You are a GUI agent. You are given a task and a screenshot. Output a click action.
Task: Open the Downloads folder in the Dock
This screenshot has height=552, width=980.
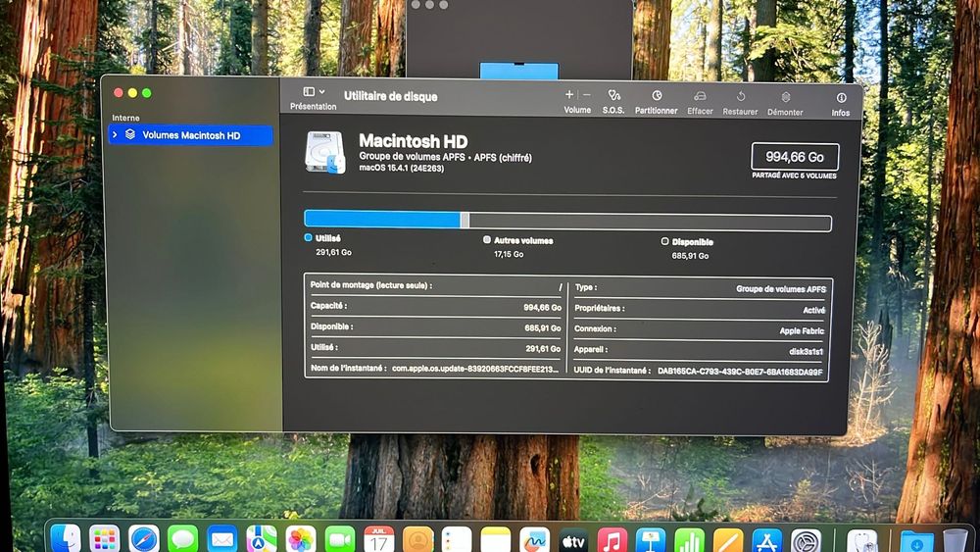(x=917, y=541)
